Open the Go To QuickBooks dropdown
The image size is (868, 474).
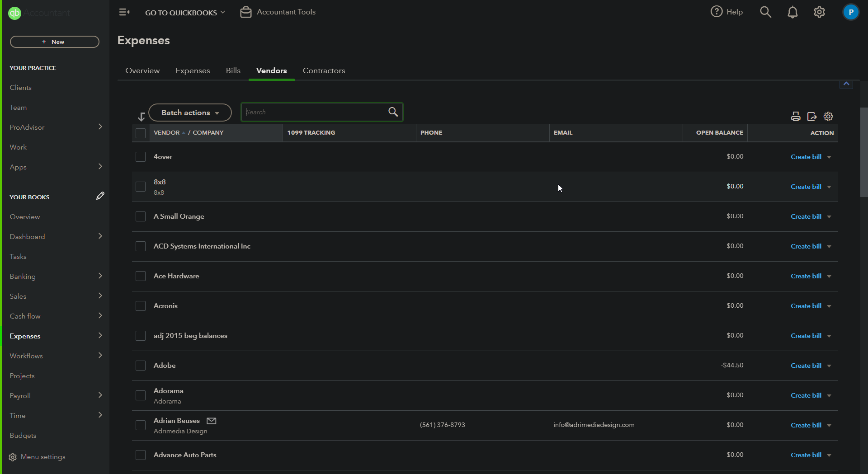(185, 13)
